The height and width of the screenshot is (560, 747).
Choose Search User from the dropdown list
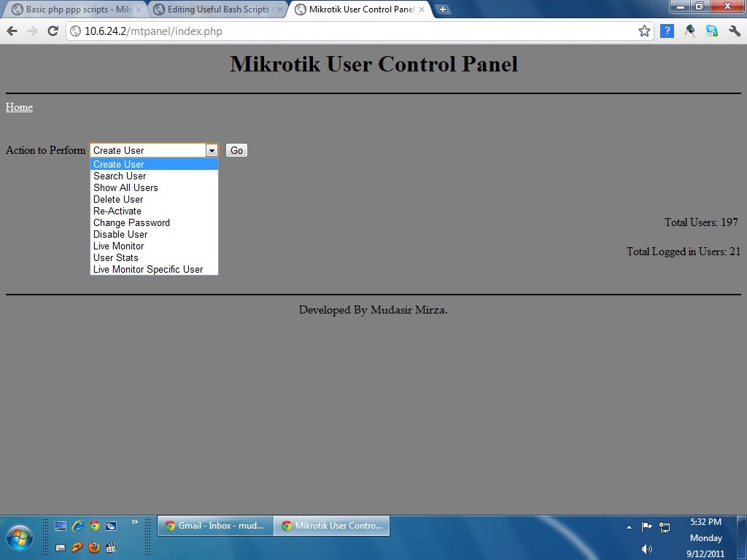[154, 176]
